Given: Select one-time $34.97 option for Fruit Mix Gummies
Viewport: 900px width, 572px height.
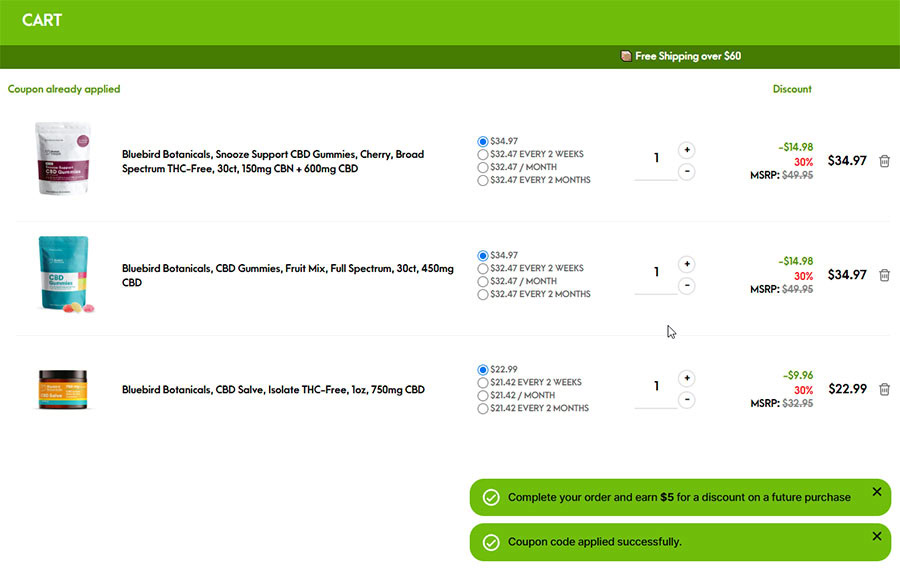Looking at the screenshot, I should tap(483, 255).
